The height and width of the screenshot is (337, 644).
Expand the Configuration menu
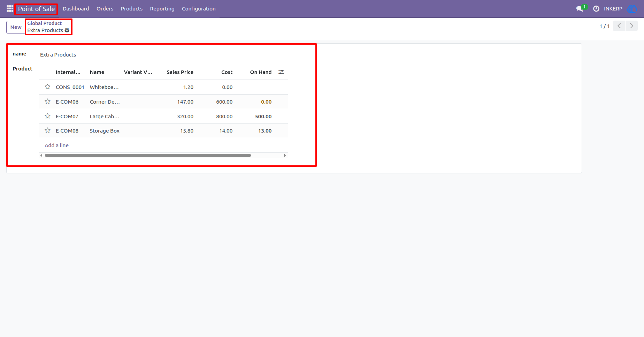point(199,9)
